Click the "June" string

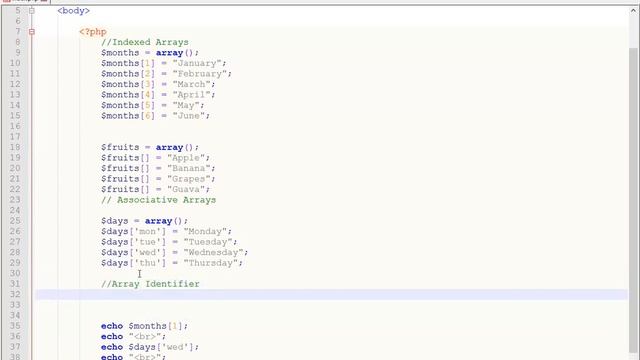point(189,116)
